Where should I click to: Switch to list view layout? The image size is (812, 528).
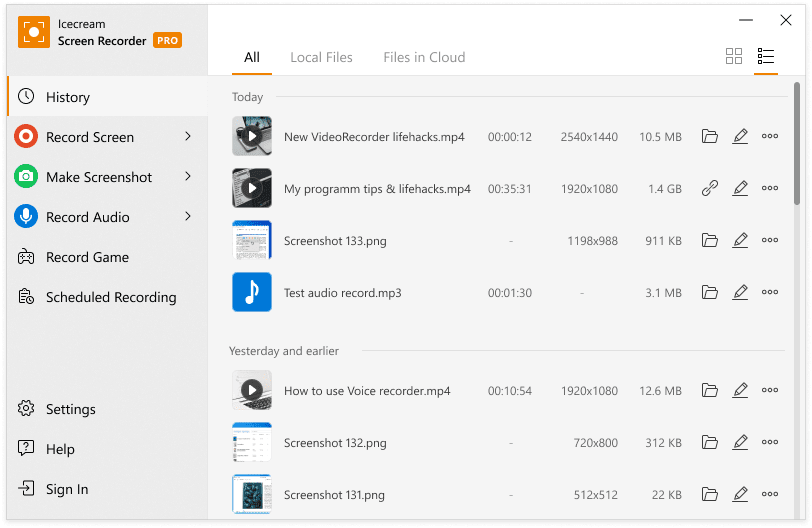tap(766, 56)
